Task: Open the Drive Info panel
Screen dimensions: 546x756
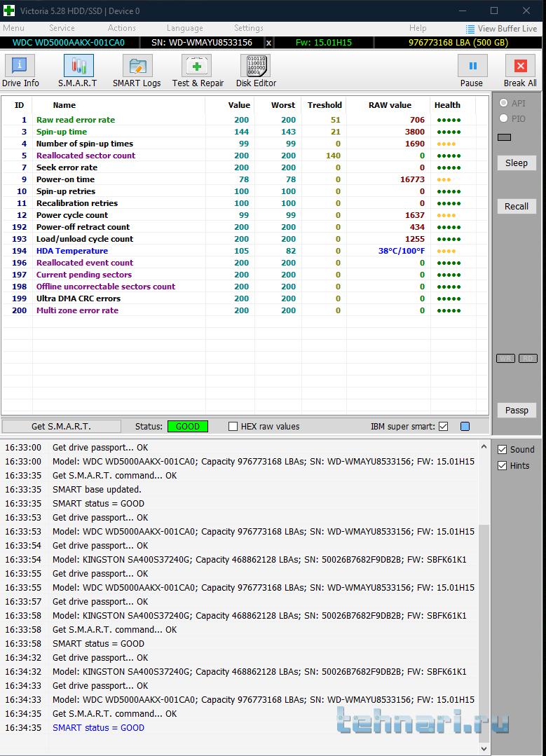Action: pos(20,71)
